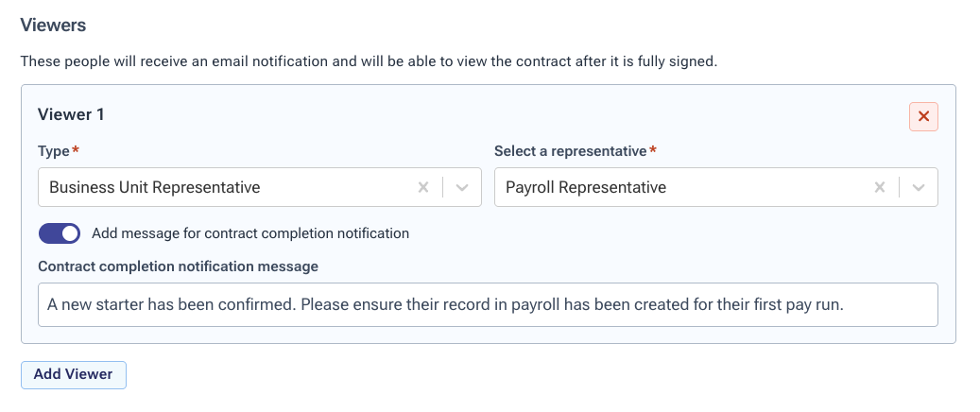Click the 'Viewers' section heading
The height and width of the screenshot is (412, 980).
tap(53, 26)
